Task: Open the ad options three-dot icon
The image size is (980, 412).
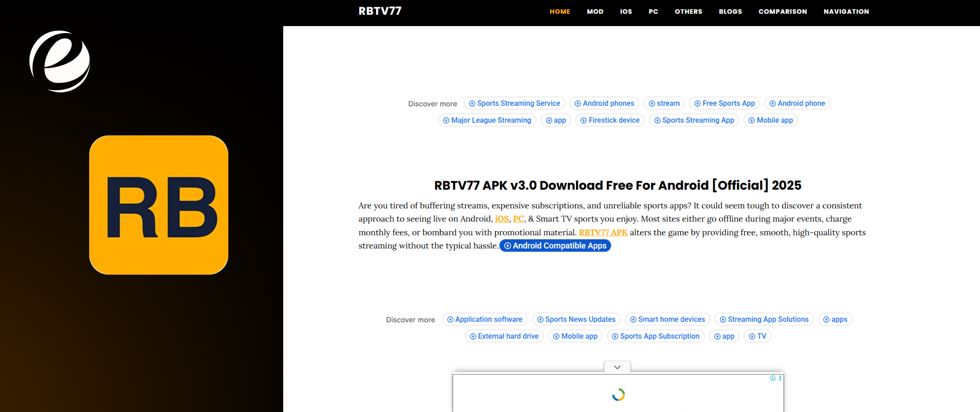Action: click(x=780, y=378)
